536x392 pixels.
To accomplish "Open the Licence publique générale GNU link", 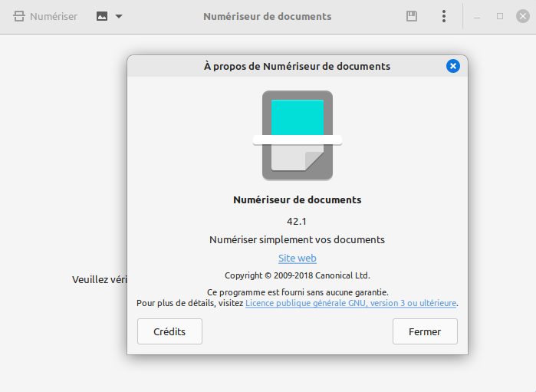I will (x=350, y=303).
